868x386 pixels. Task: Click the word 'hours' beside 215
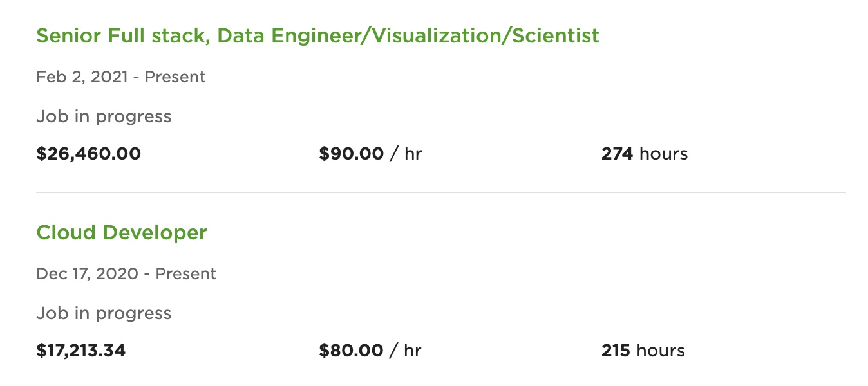[661, 351]
